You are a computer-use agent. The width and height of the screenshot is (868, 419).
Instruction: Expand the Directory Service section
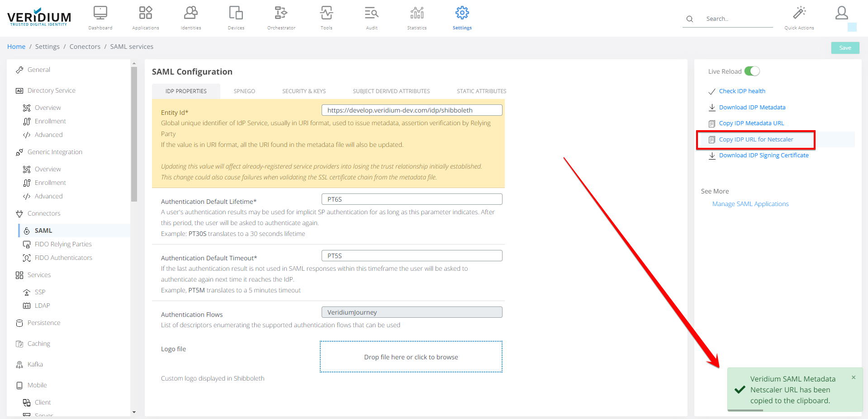(51, 90)
